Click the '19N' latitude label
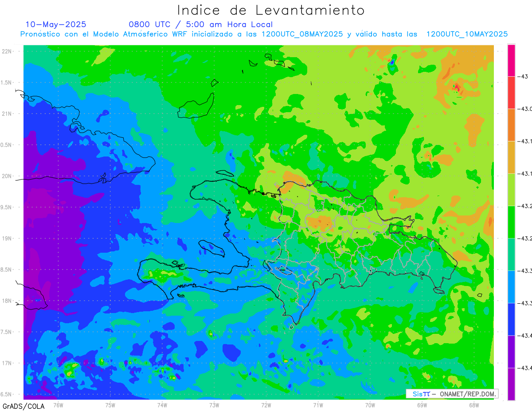532x411 pixels. click(8, 239)
